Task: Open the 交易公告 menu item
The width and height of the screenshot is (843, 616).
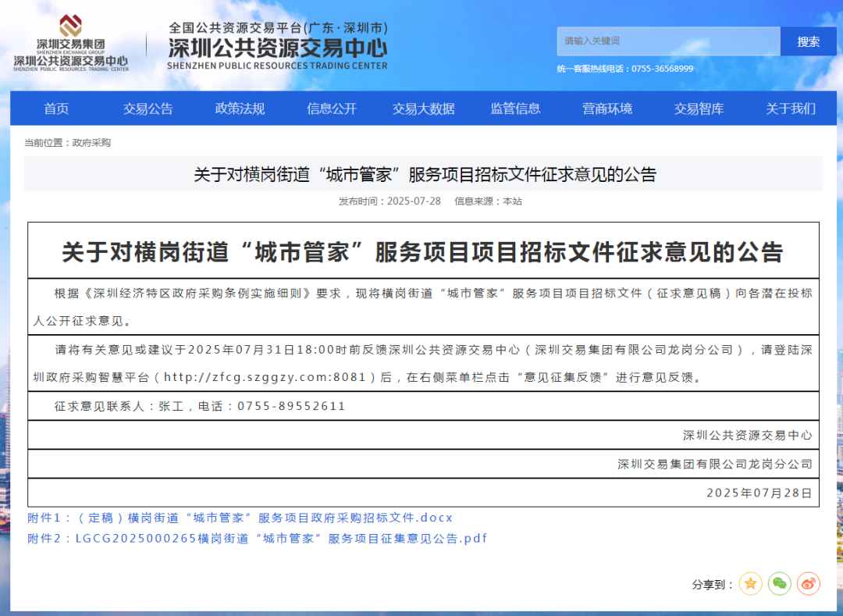Action: 148,109
